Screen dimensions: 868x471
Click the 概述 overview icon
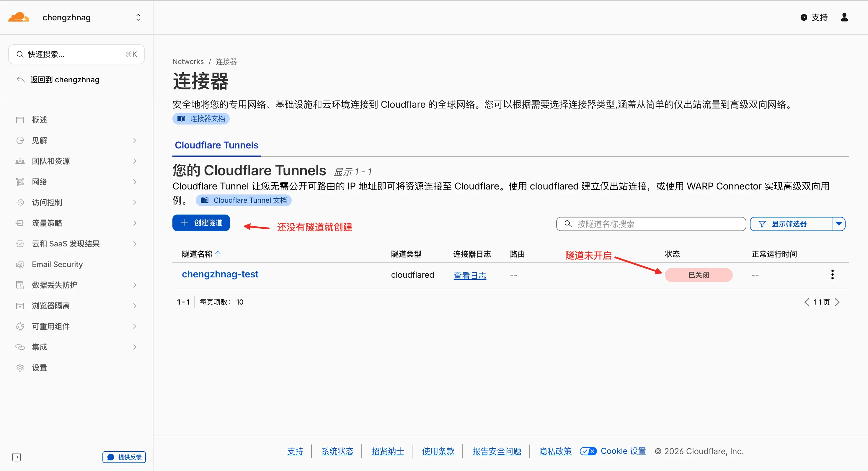(20, 120)
